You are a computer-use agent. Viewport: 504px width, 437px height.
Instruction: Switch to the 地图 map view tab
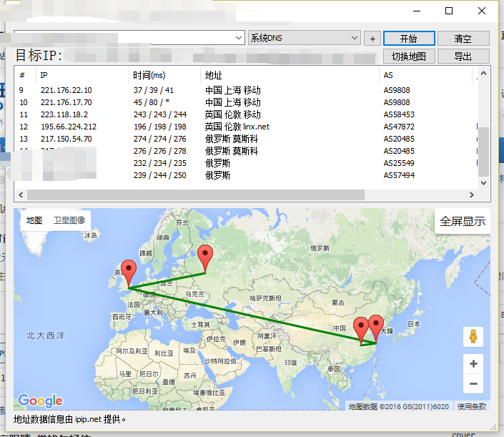(34, 221)
